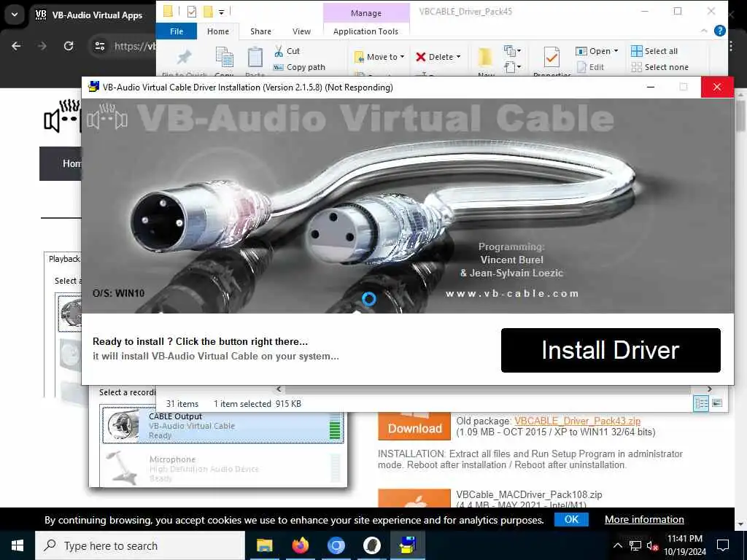The image size is (747, 560).
Task: Select CABLE Output recording device
Action: coord(223,425)
